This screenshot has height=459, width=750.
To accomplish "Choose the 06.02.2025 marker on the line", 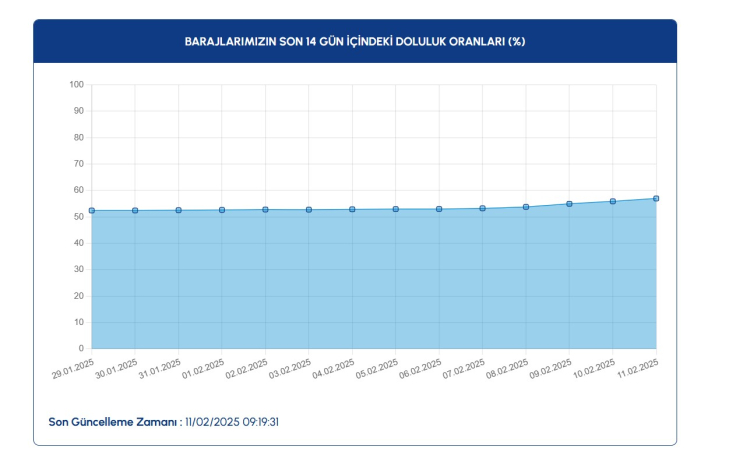I will pos(439,209).
